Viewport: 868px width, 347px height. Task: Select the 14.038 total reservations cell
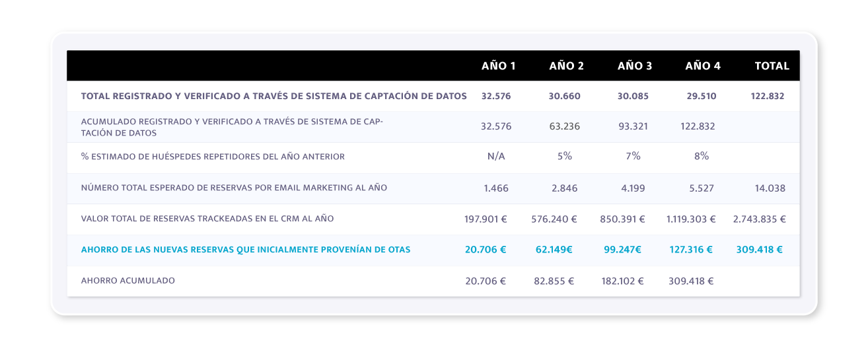pyautogui.click(x=770, y=188)
